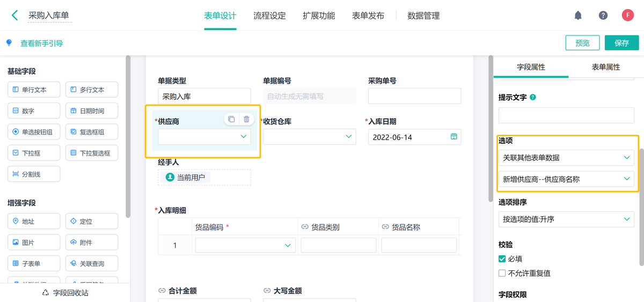Duplicate the 供应商 field with copy icon

click(x=231, y=119)
